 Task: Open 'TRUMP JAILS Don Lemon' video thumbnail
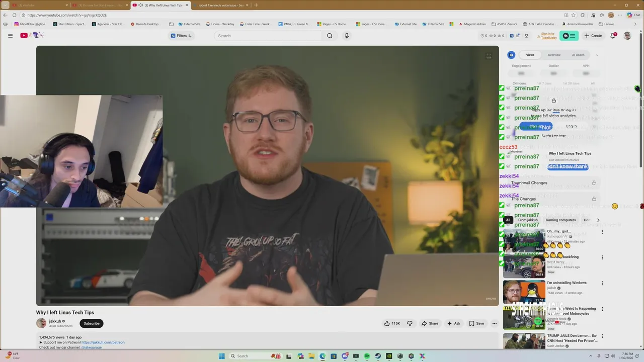tap(524, 341)
